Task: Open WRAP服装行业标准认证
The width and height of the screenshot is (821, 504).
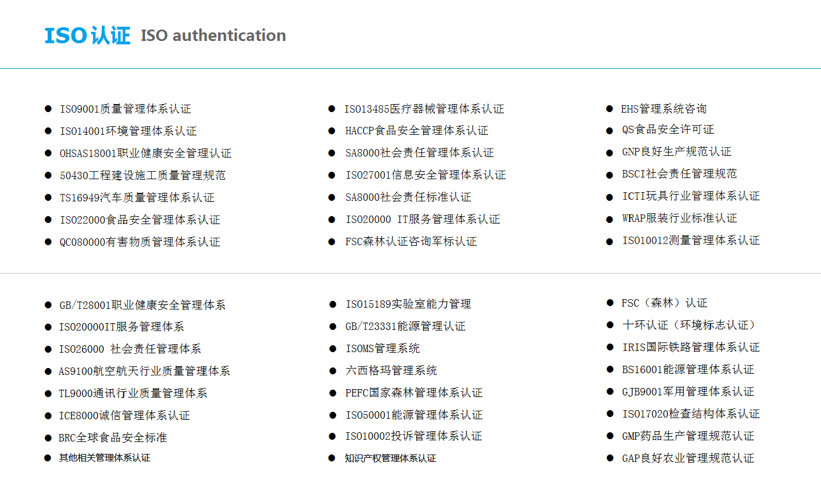Action: pos(679,218)
